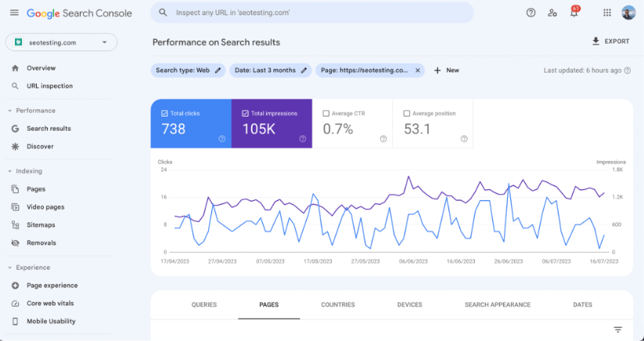Image resolution: width=644 pixels, height=341 pixels.
Task: Click the Sitemaps icon in sidebar
Action: (15, 225)
